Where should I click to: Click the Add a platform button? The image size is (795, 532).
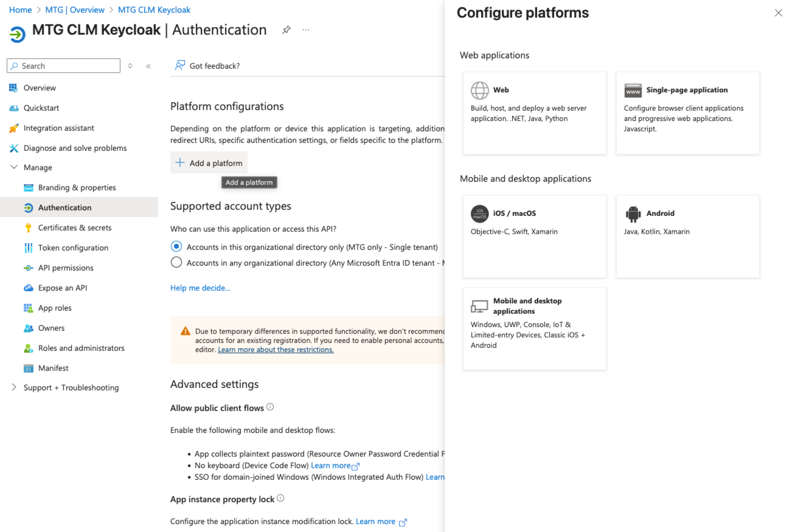pos(209,163)
